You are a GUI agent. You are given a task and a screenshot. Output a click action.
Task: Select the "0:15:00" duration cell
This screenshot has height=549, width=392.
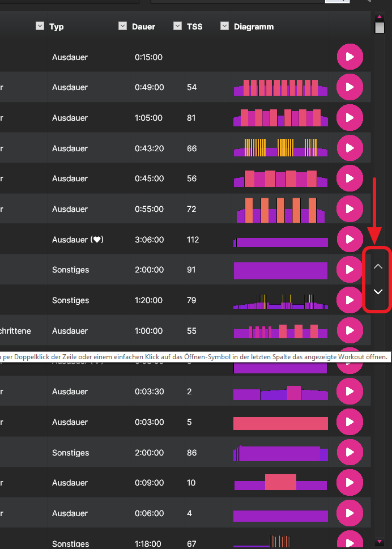click(x=148, y=57)
